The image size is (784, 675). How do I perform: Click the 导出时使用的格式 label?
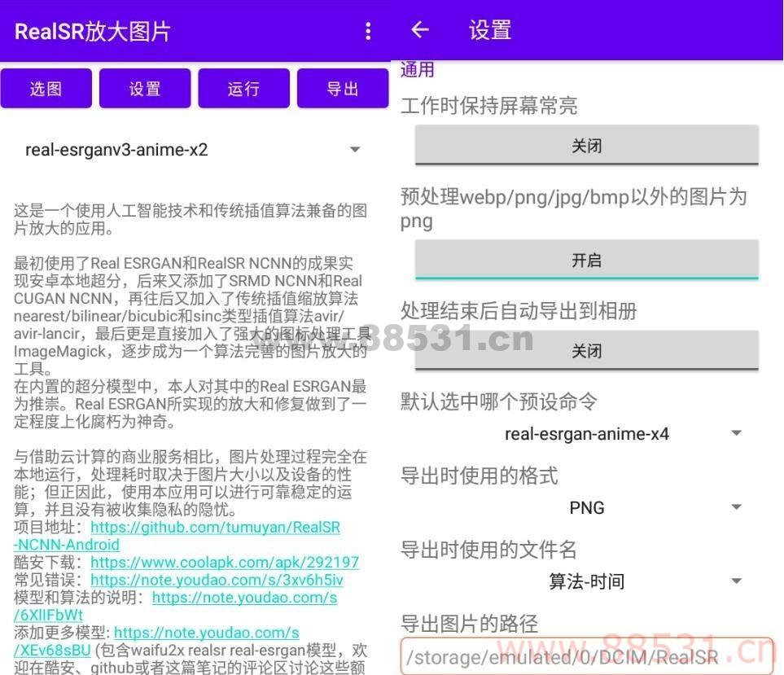click(479, 475)
